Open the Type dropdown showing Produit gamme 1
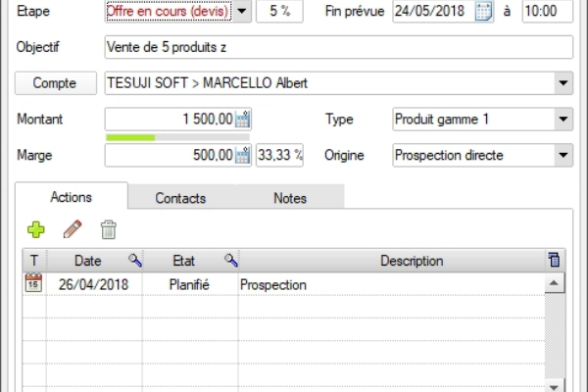 tap(563, 120)
